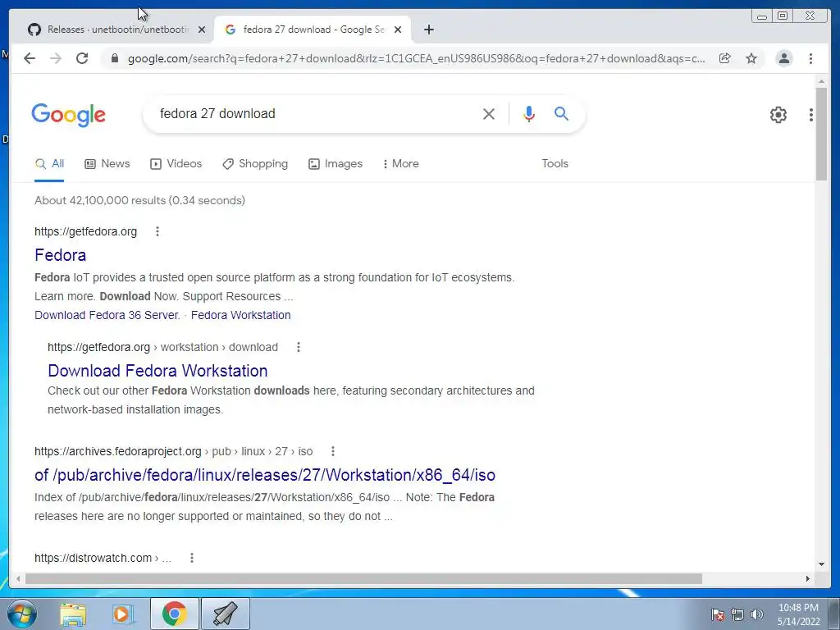Go back to the previous page
Image resolution: width=840 pixels, height=630 pixels.
tap(30, 58)
